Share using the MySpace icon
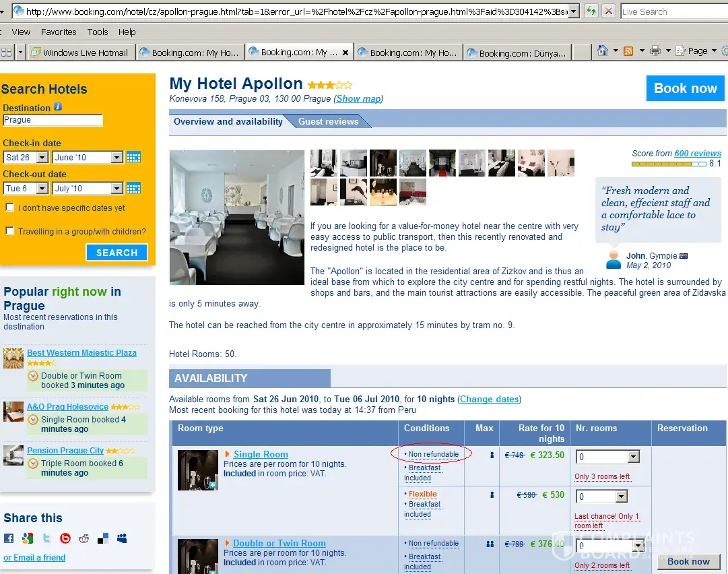The image size is (728, 574). pos(122,538)
